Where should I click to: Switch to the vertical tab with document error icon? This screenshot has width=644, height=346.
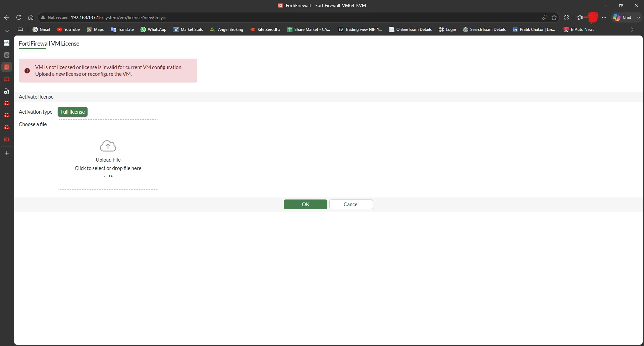(x=7, y=91)
